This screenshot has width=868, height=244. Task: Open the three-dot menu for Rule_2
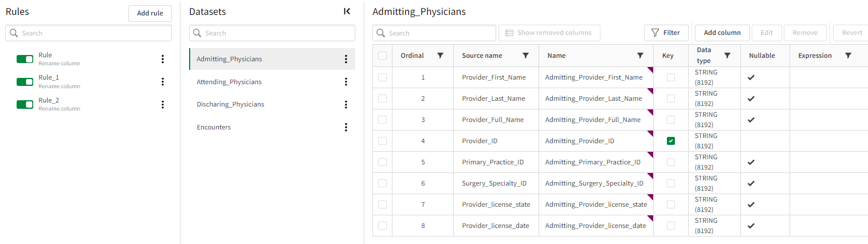(x=163, y=104)
